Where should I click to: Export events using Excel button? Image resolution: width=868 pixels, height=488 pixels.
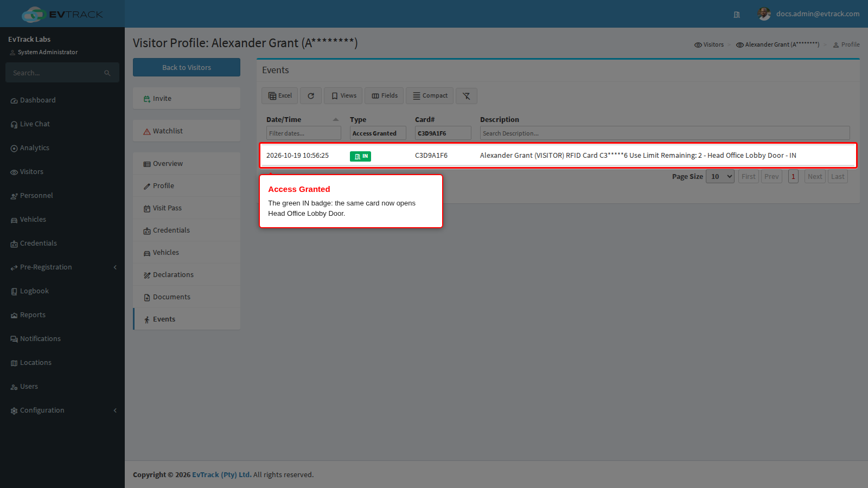(280, 96)
